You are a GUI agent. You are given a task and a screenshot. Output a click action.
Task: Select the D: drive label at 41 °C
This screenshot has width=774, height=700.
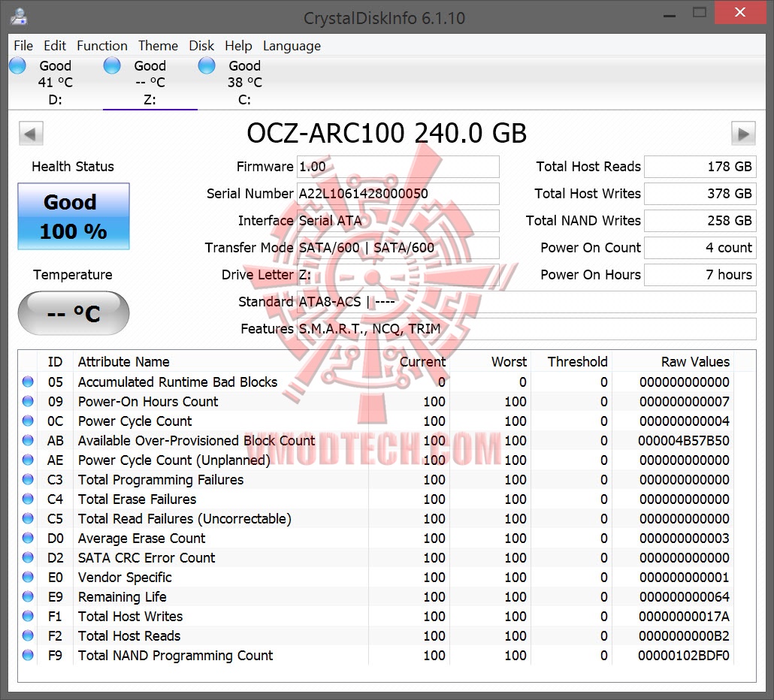tap(56, 83)
